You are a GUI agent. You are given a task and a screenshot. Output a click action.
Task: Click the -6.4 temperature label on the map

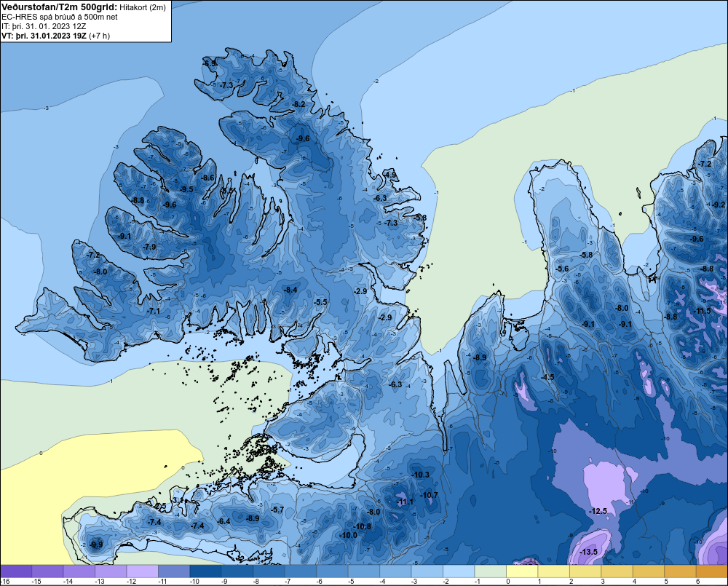tap(224, 521)
